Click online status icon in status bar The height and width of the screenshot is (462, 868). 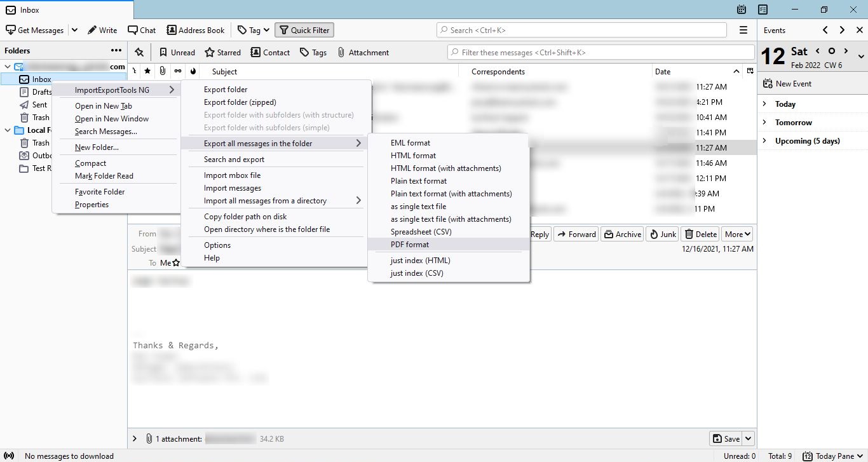[9, 456]
